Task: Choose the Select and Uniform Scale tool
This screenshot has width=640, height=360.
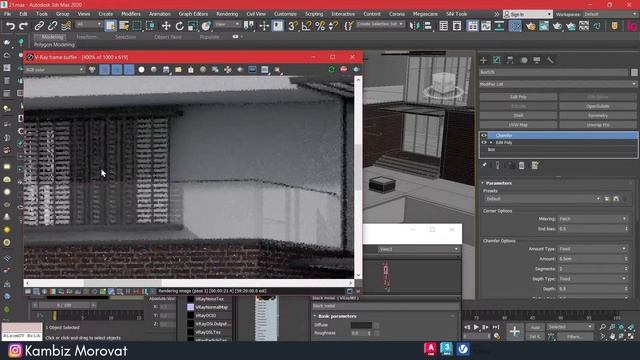Action: [193, 26]
